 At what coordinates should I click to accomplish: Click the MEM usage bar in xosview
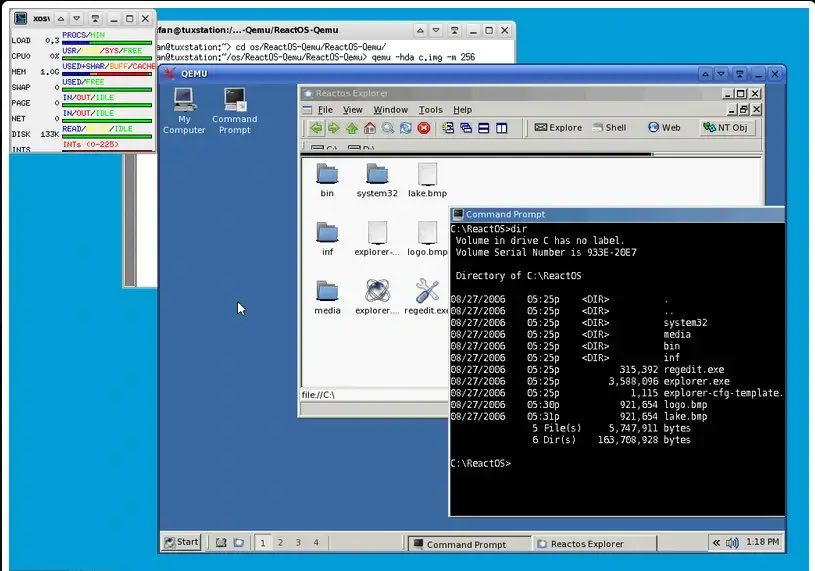[107, 73]
